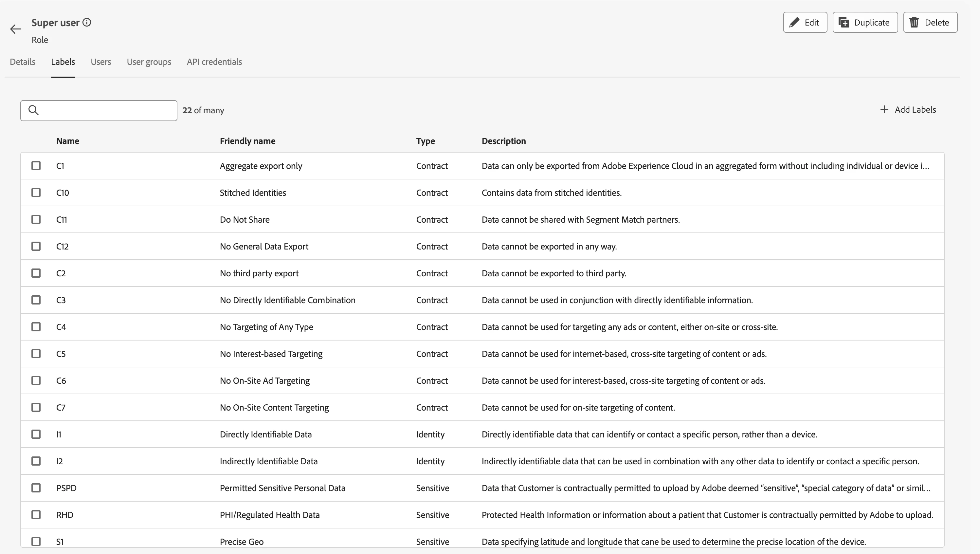Viewport: 980px width, 554px height.
Task: Click the magnifying glass search icon
Action: point(33,110)
